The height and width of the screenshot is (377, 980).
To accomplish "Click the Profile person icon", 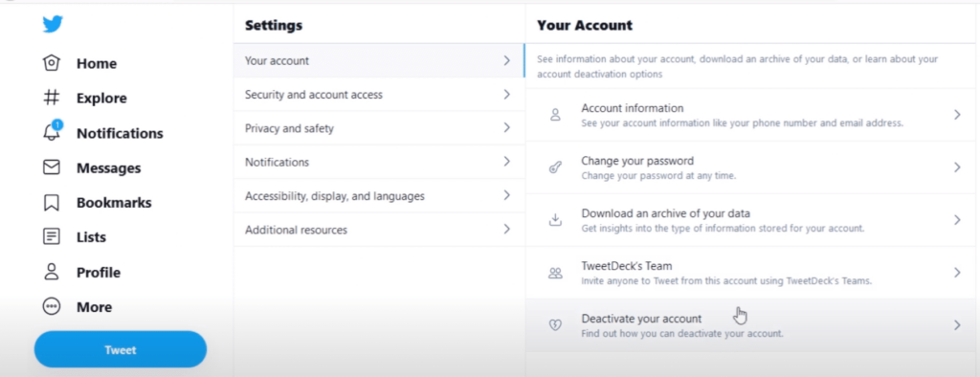I will click(52, 272).
